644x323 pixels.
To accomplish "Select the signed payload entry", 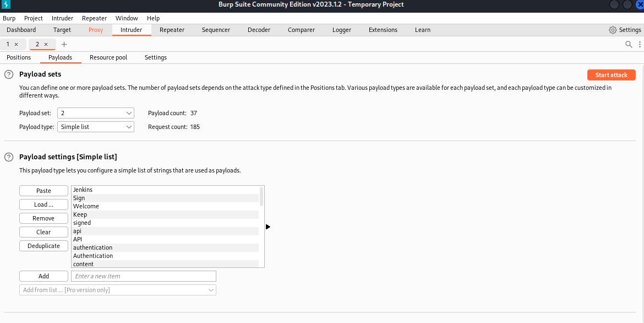I will point(165,223).
